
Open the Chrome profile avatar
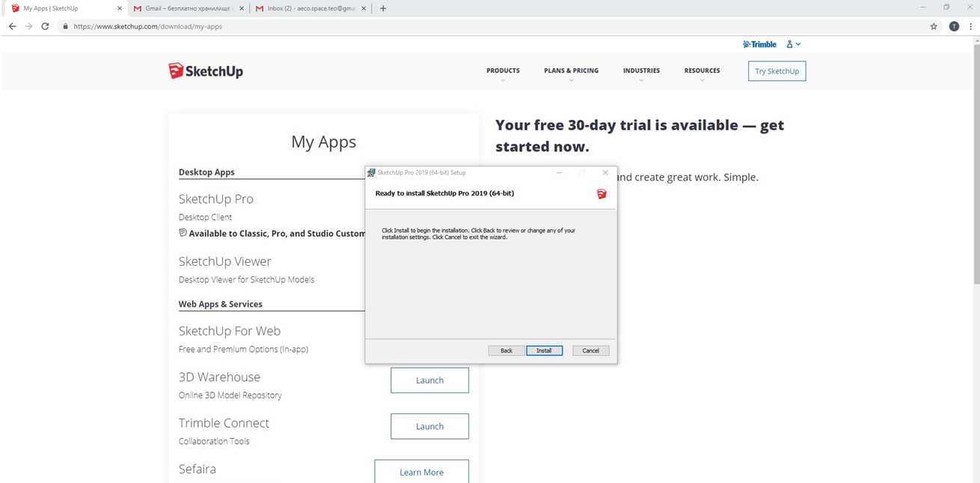(x=954, y=26)
